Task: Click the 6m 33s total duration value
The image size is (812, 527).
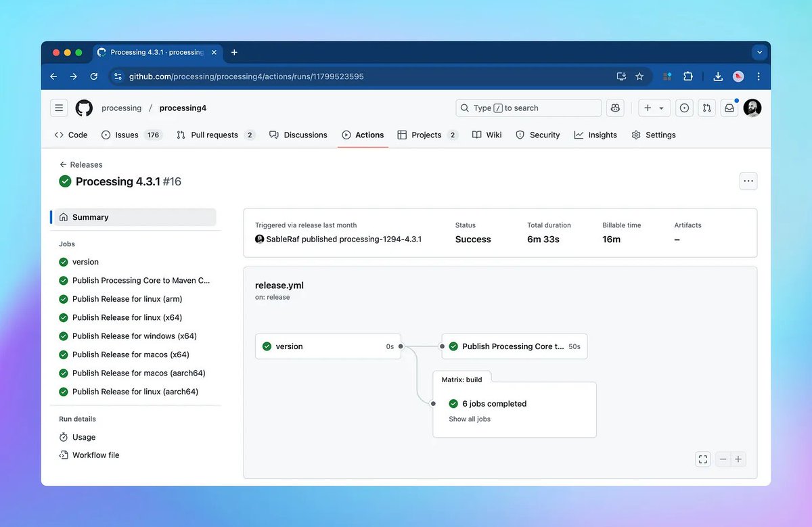Action: [x=543, y=239]
